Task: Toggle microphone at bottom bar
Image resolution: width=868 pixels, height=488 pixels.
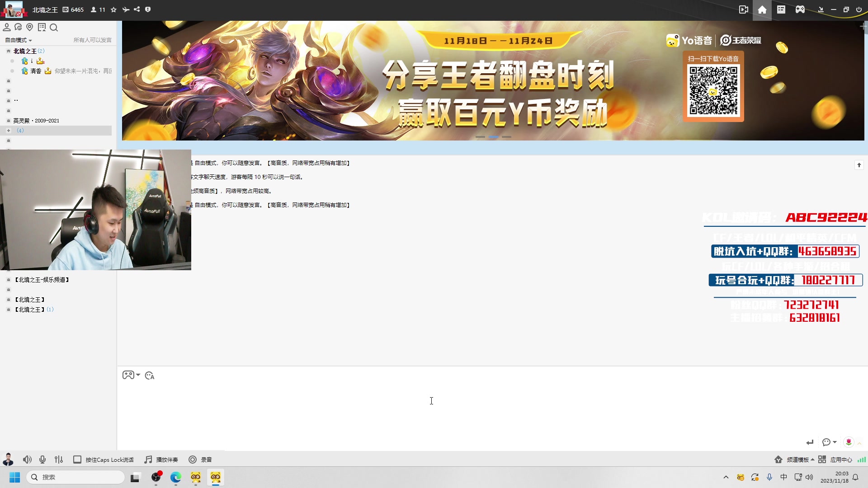Action: click(42, 460)
